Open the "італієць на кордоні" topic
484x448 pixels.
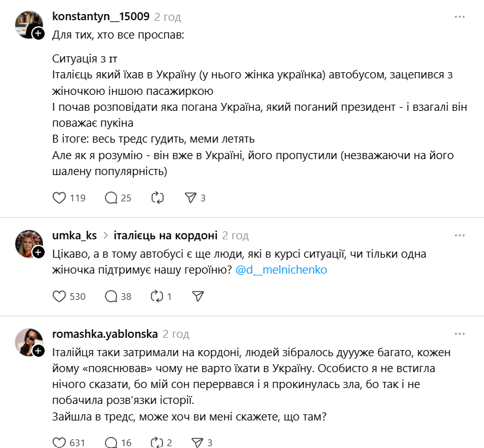[165, 236]
